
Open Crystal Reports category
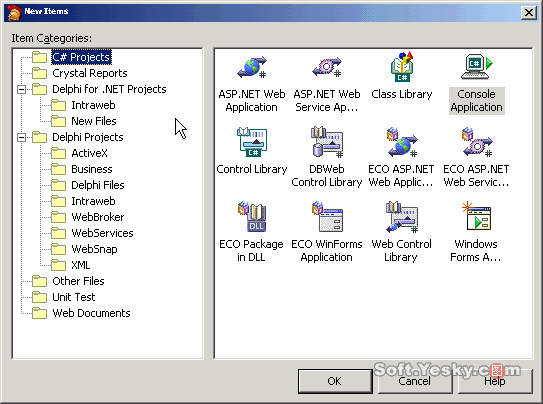(x=90, y=73)
